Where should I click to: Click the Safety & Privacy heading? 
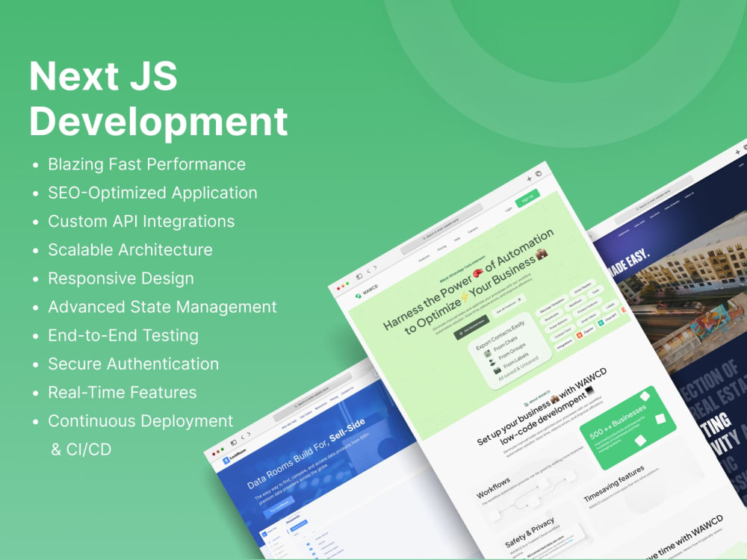530,532
